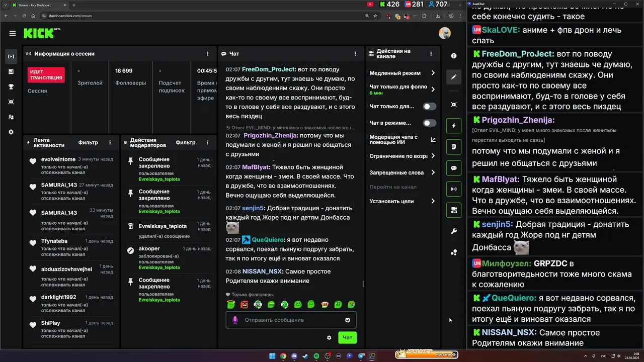Open QueQuiero username in dashboard chat
This screenshot has height=362, width=644.
coord(268,240)
